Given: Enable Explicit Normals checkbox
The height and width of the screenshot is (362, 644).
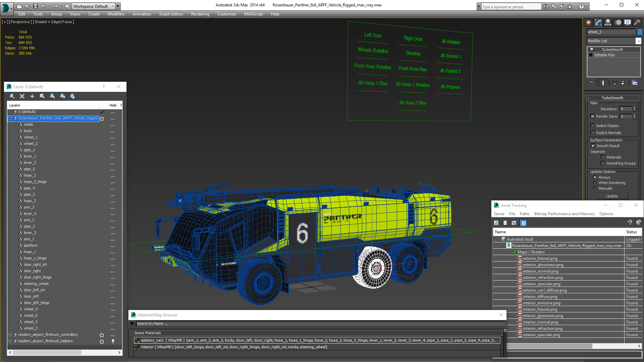Looking at the screenshot, I should tap(593, 133).
